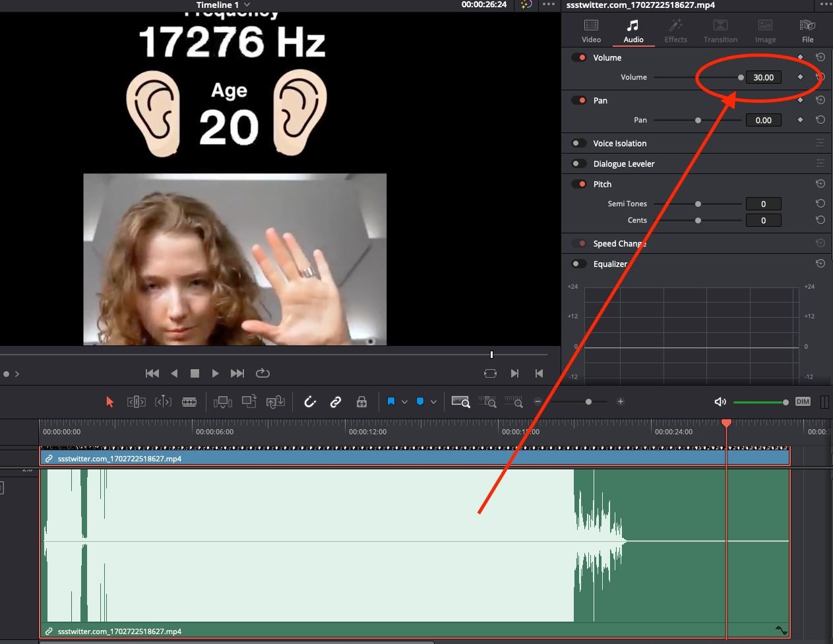The image size is (833, 644).
Task: Toggle Linked Selection chain icon
Action: coord(336,401)
